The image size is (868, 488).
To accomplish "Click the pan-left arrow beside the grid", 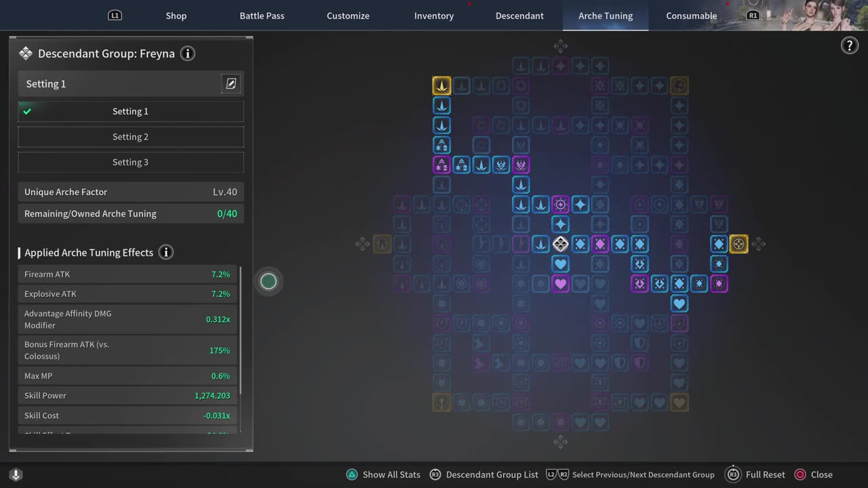I will tap(363, 244).
